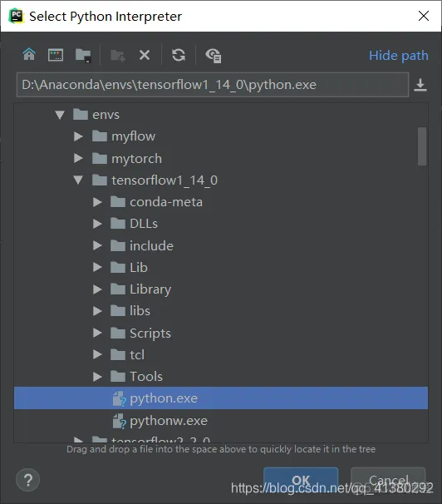Select the tcl folder
The width and height of the screenshot is (442, 504).
[221, 354]
